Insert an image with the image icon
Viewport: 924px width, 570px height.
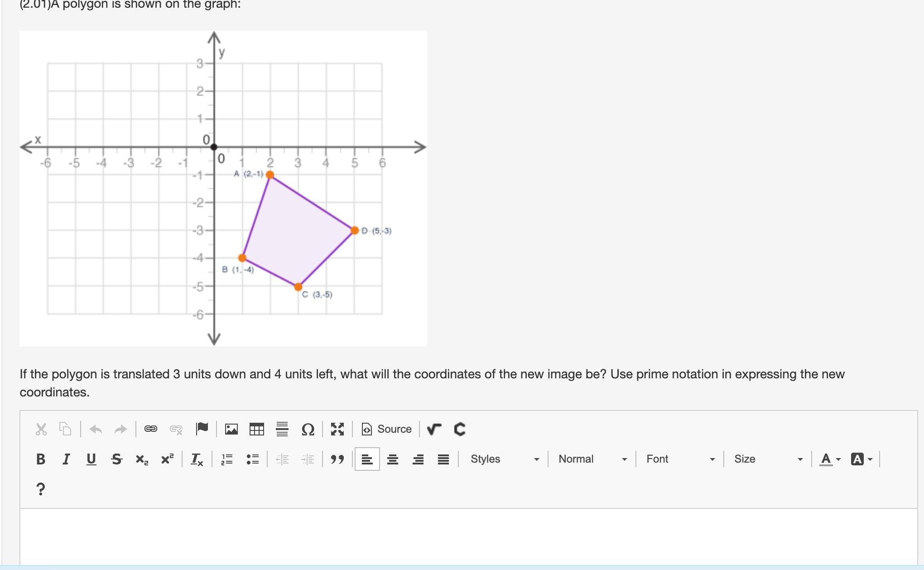pyautogui.click(x=231, y=429)
